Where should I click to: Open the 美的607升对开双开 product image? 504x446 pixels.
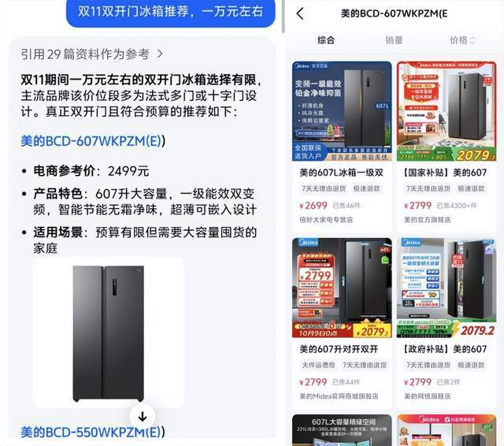tap(342, 288)
